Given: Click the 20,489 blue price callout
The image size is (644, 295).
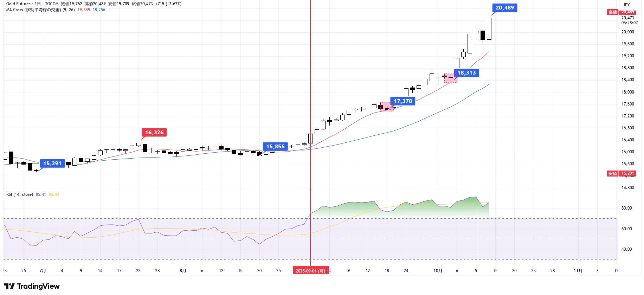Looking at the screenshot, I should 504,8.
